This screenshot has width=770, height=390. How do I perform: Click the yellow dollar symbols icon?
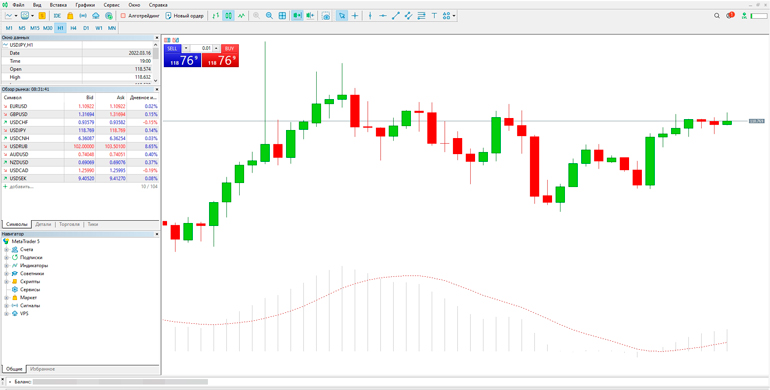point(42,16)
